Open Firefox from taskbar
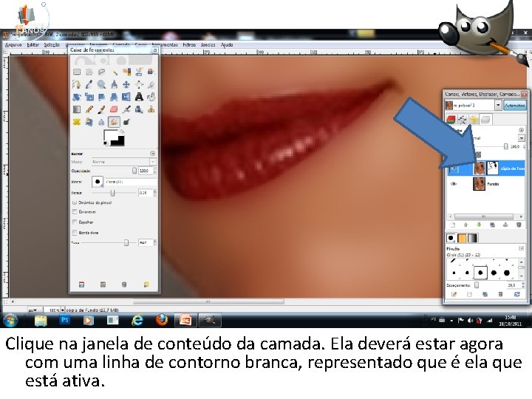 tap(162, 320)
